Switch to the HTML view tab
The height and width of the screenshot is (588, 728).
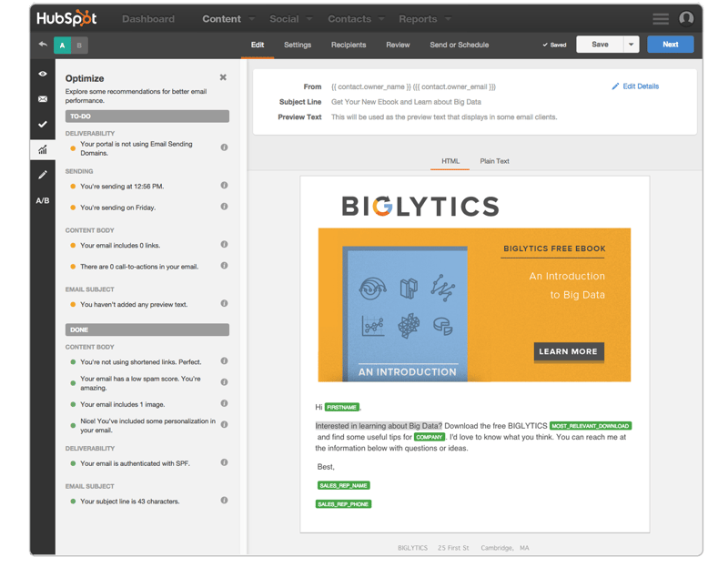pos(450,161)
